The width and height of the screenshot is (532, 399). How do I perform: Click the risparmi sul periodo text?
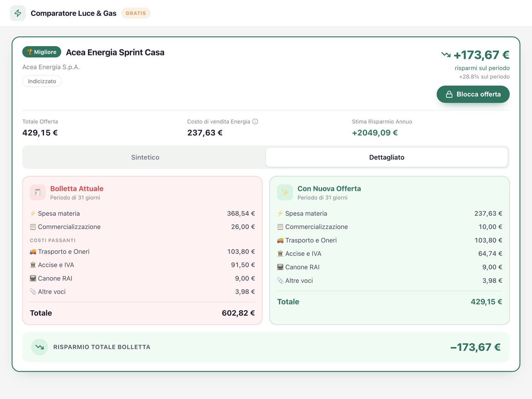(x=482, y=68)
